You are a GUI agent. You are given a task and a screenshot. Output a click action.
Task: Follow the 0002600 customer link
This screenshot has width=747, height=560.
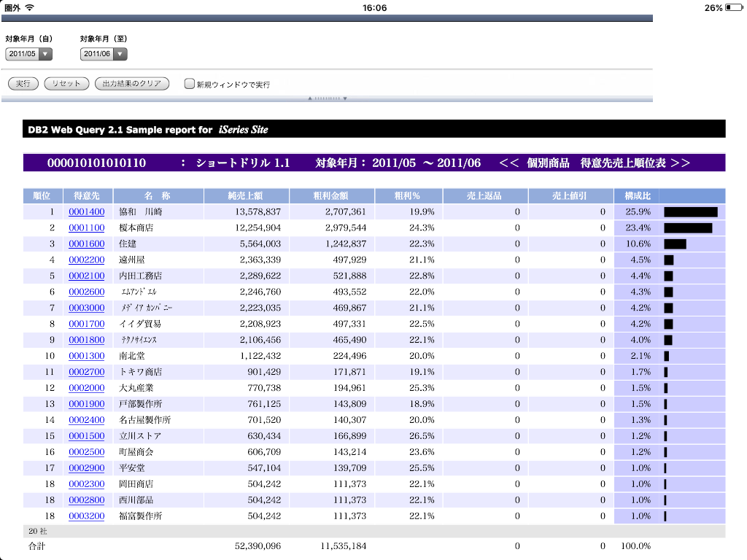pos(87,292)
